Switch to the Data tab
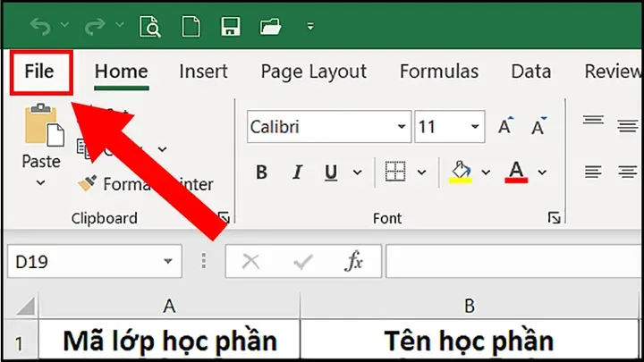The height and width of the screenshot is (362, 644). click(x=530, y=72)
